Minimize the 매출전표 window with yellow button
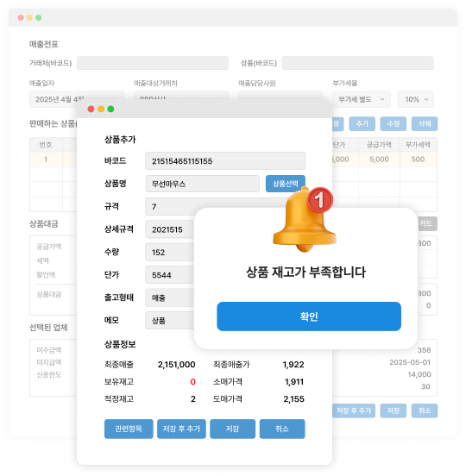466x476 pixels. click(29, 17)
